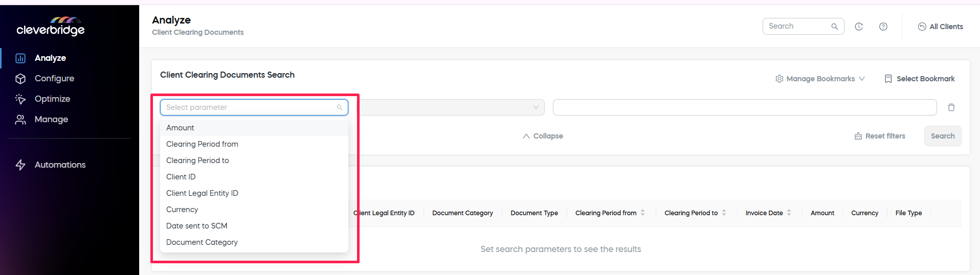Click the filter value input field

coord(744,107)
